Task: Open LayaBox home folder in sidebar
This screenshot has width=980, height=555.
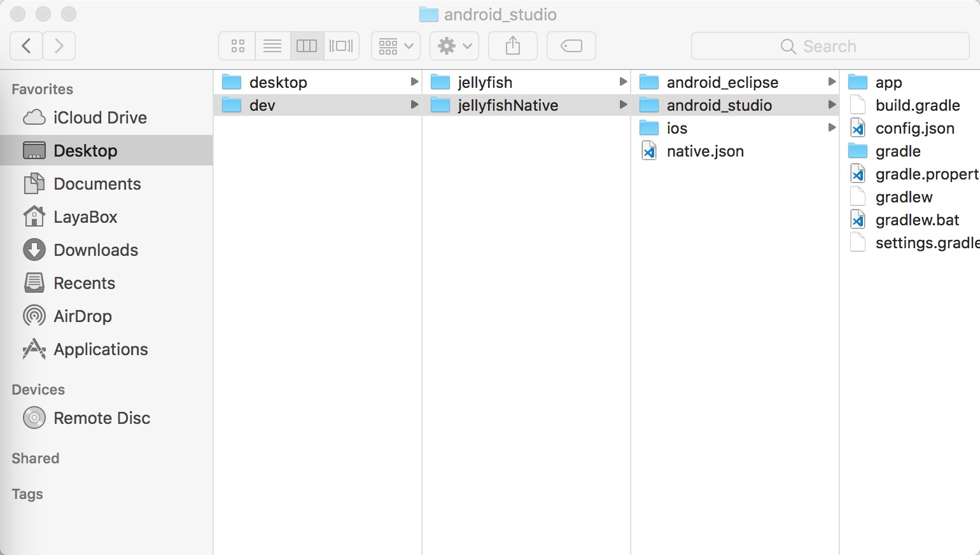Action: point(106,217)
